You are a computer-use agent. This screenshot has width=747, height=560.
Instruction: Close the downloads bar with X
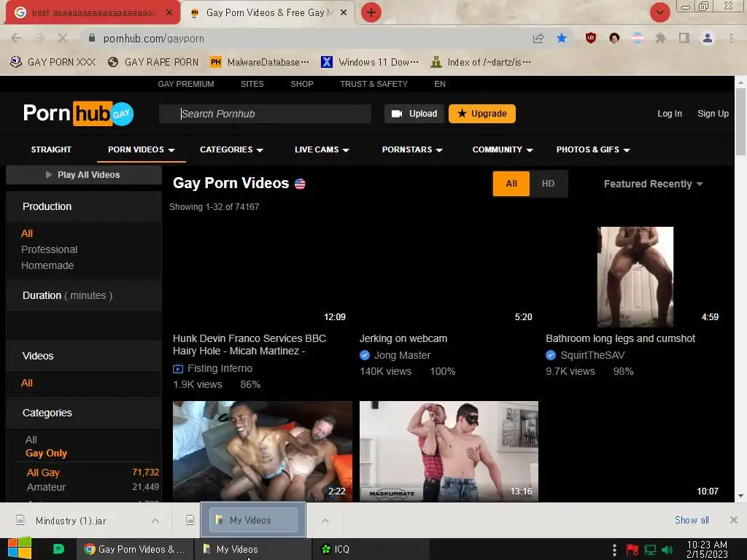pyautogui.click(x=734, y=520)
